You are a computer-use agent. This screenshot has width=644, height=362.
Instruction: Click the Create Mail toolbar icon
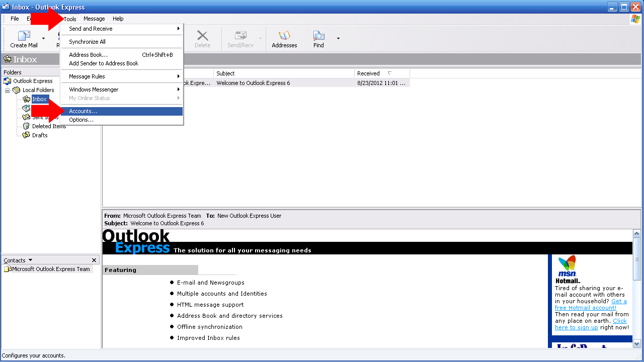click(24, 36)
